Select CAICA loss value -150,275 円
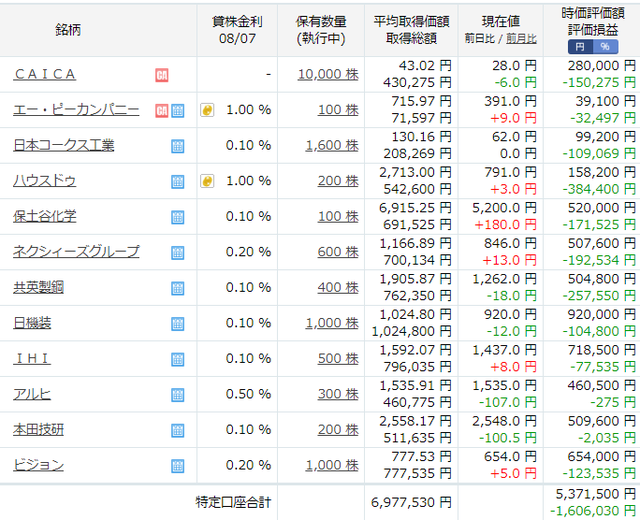This screenshot has height=520, width=640. click(599, 83)
